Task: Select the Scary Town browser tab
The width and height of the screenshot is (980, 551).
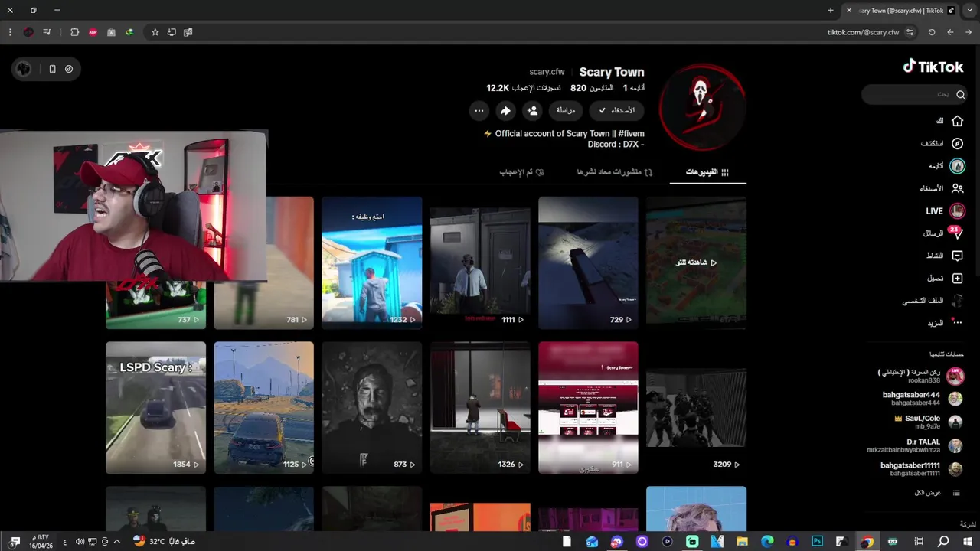Action: (x=901, y=10)
